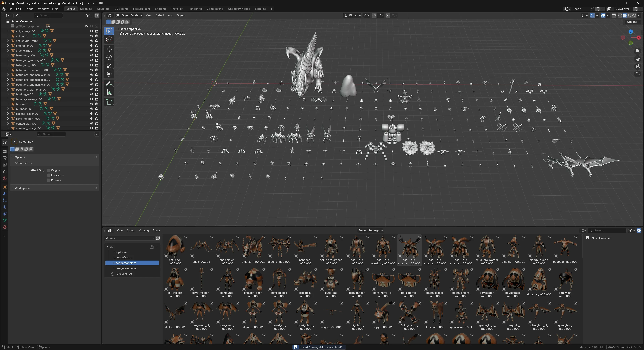Toggle snapping magnet in viewport header
This screenshot has height=350, width=644.
pyautogui.click(x=374, y=15)
